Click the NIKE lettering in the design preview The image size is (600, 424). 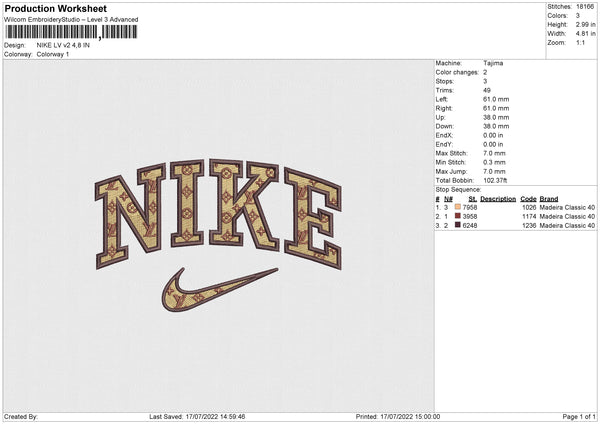point(218,214)
